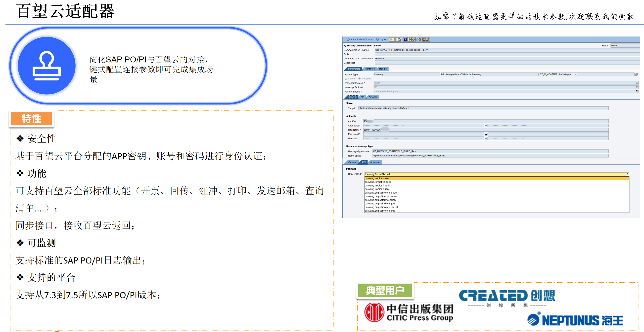
Task: Choose baiwang.output.invoice.query from the list
Action: pos(497,203)
